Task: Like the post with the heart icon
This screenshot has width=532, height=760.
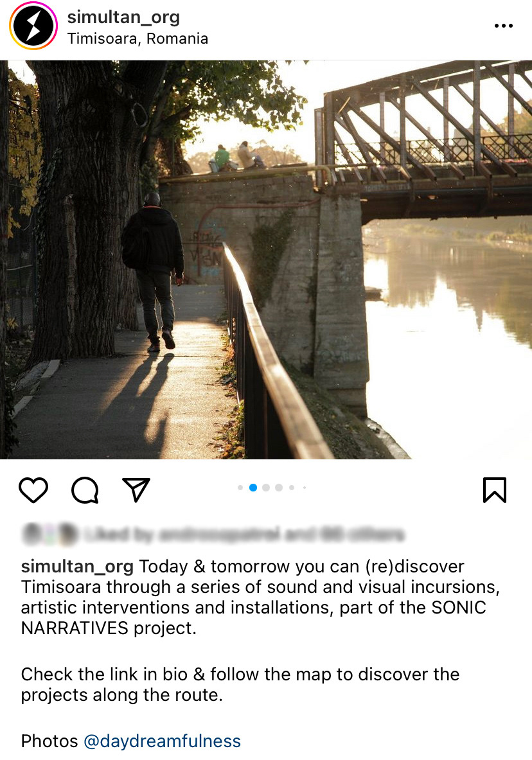Action: click(x=33, y=490)
